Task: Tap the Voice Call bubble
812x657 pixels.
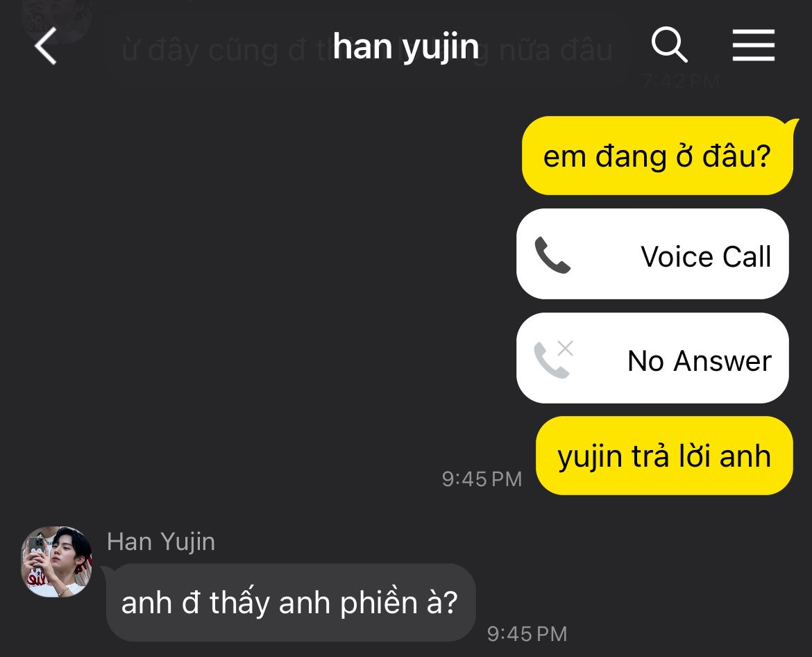Action: [x=652, y=254]
